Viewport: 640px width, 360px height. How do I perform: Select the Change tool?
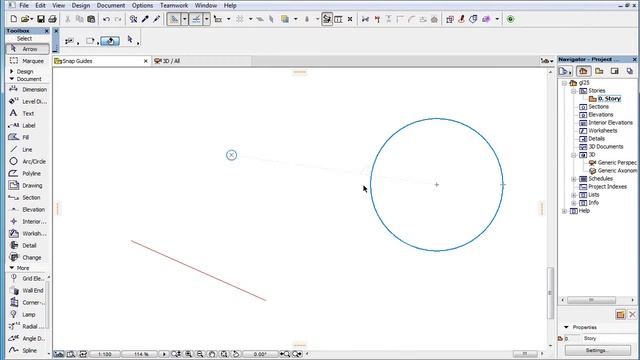pos(28,258)
